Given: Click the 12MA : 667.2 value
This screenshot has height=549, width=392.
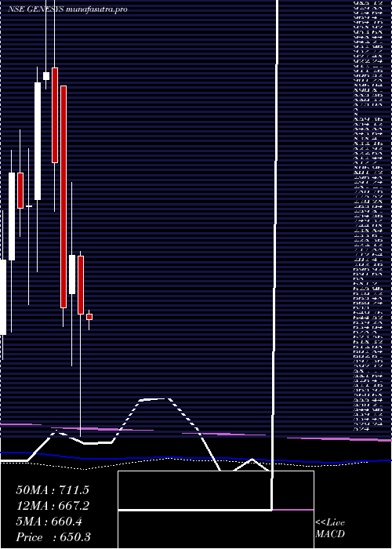Looking at the screenshot, I should click(53, 506).
